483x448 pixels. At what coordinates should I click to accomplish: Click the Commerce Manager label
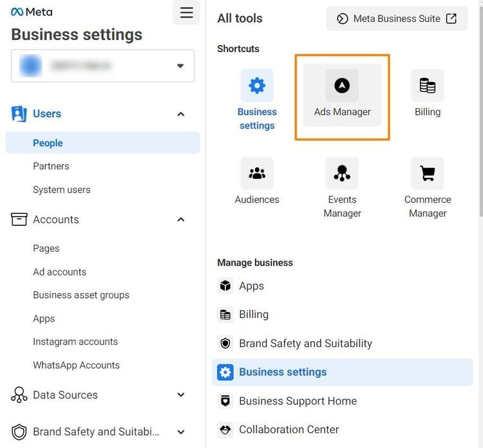428,206
